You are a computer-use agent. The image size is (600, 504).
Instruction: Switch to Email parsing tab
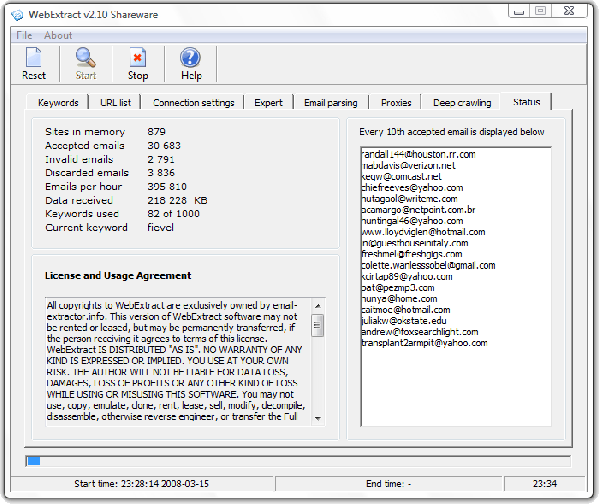330,102
